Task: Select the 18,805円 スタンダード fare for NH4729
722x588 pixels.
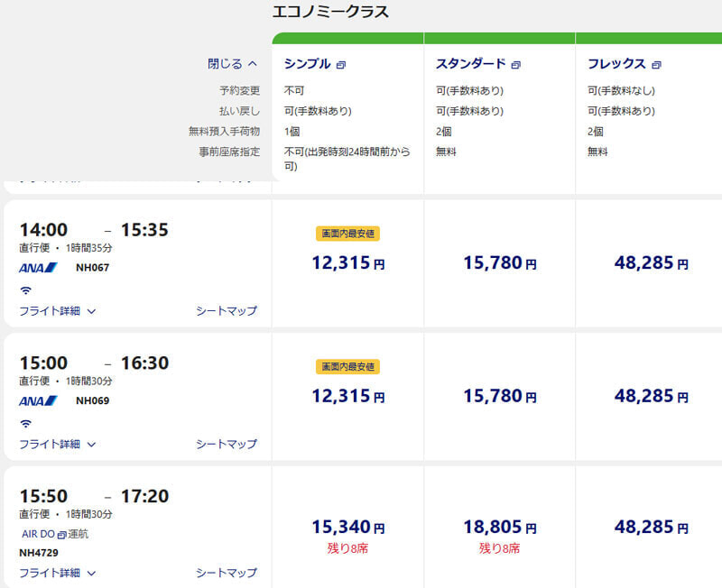Action: 500,528
